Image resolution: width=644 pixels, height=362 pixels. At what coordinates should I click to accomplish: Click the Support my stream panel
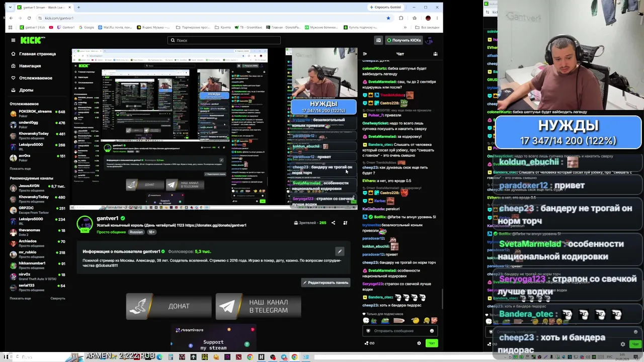coord(213,338)
